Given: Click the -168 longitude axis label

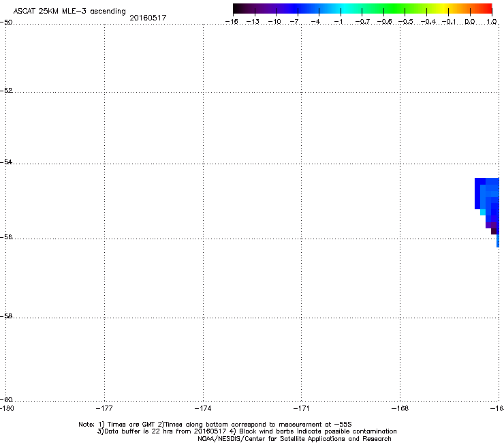Looking at the screenshot, I should click(x=400, y=408).
